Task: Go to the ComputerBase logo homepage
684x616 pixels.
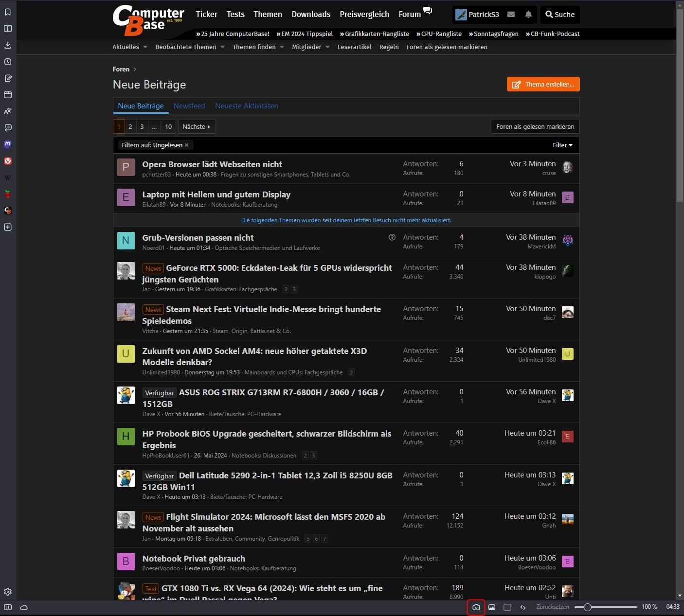Action: pos(148,20)
